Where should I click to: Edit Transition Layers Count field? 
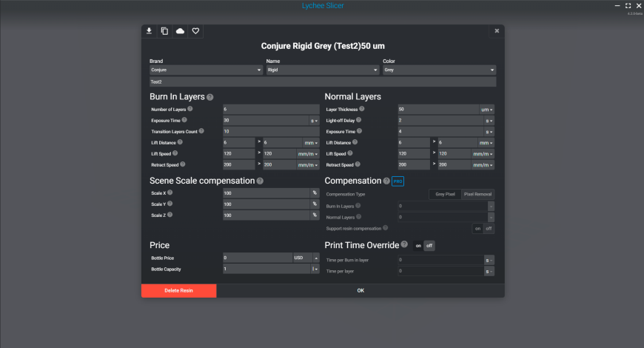click(271, 132)
